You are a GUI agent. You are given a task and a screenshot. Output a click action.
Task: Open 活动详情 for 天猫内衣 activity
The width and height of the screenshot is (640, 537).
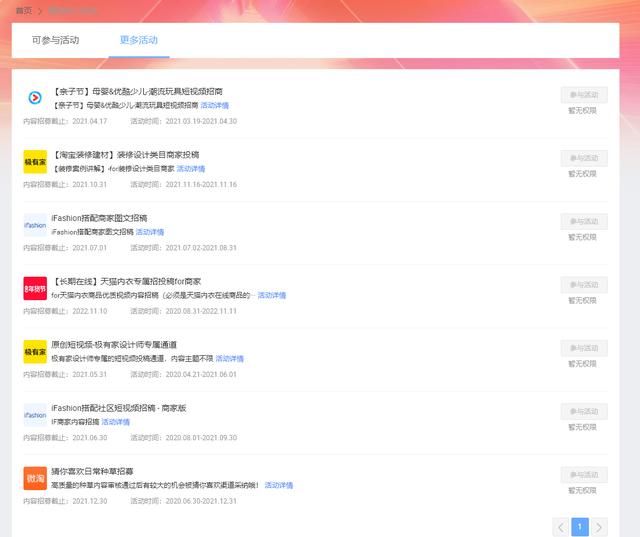click(x=272, y=295)
